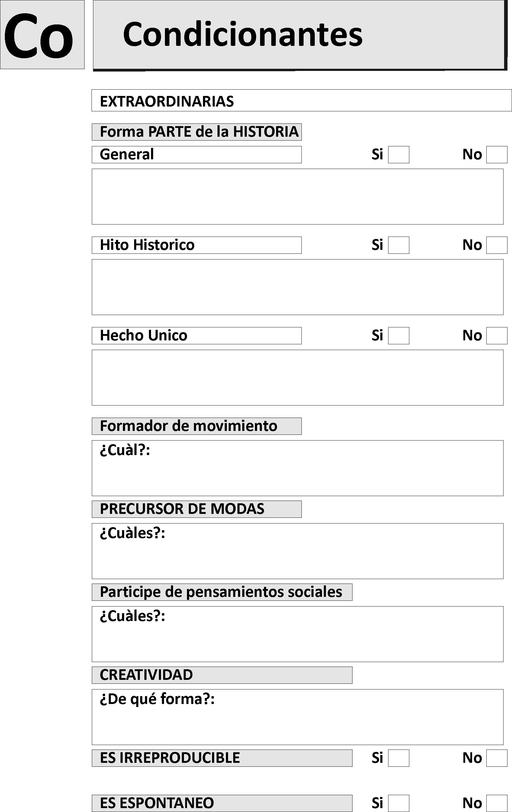Click the text area below Hito Historico
The image size is (512, 812).
(x=297, y=287)
